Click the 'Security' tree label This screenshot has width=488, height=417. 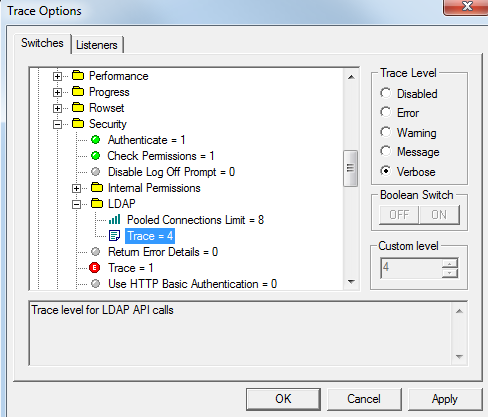pyautogui.click(x=108, y=124)
